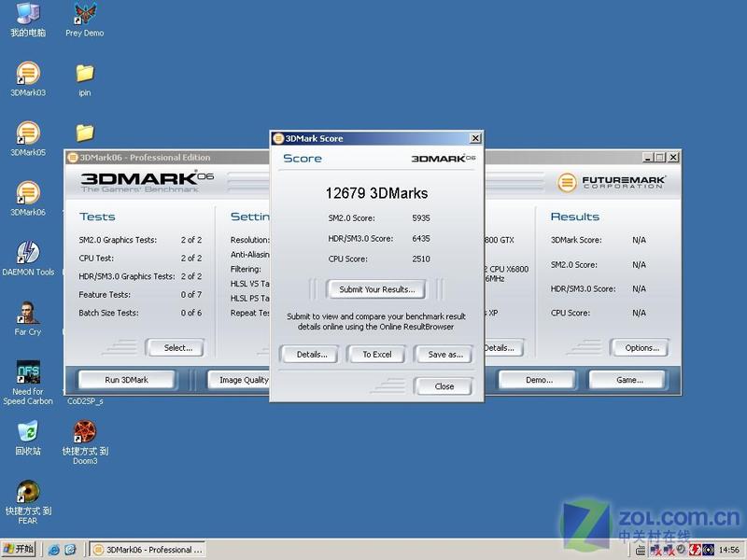Click the Game button in 3DMark06 window
The width and height of the screenshot is (747, 560).
click(x=629, y=380)
